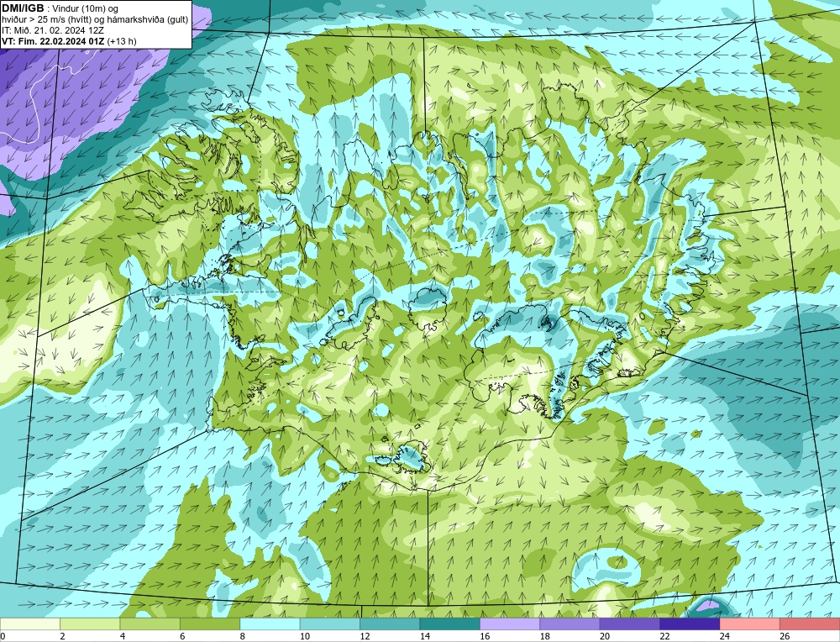The image size is (840, 642).
Task: Click the 6-8 m/s olive green legend swatch
Action: click(x=210, y=624)
